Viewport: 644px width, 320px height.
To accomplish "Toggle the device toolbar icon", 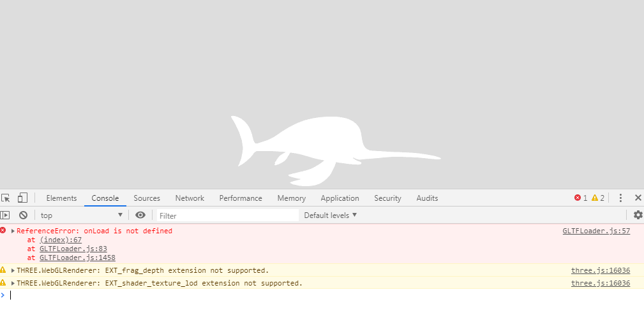I will pyautogui.click(x=22, y=198).
